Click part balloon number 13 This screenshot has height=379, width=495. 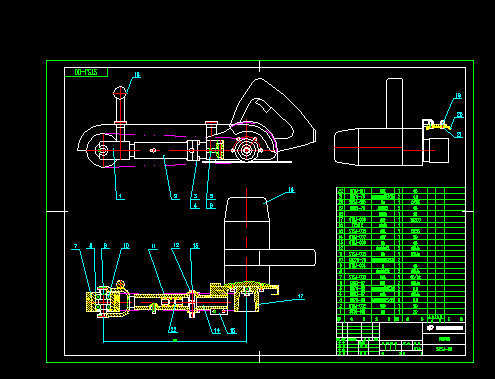pos(196,246)
